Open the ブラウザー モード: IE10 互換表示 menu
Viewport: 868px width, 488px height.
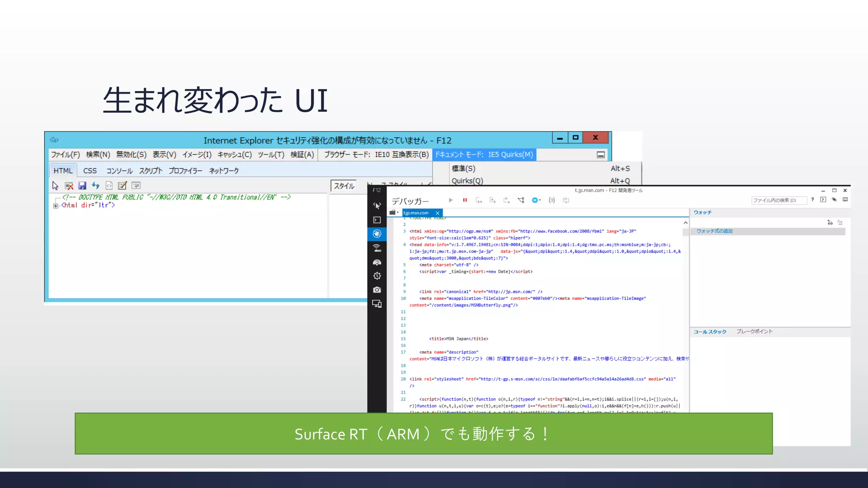[376, 155]
